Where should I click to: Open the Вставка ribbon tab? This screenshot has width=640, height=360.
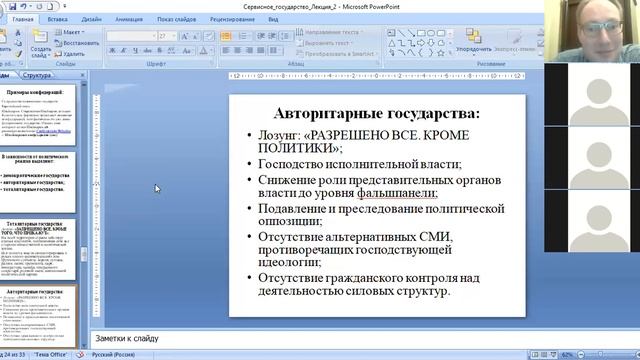(58, 19)
